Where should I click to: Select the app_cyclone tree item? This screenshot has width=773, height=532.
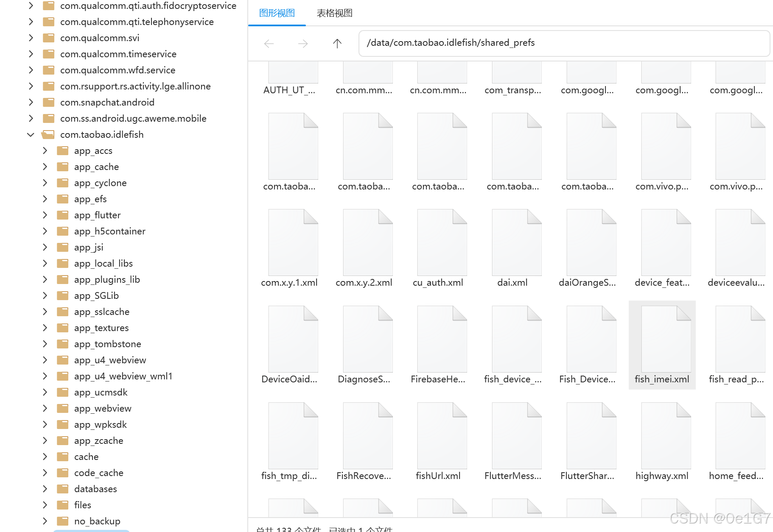click(100, 183)
